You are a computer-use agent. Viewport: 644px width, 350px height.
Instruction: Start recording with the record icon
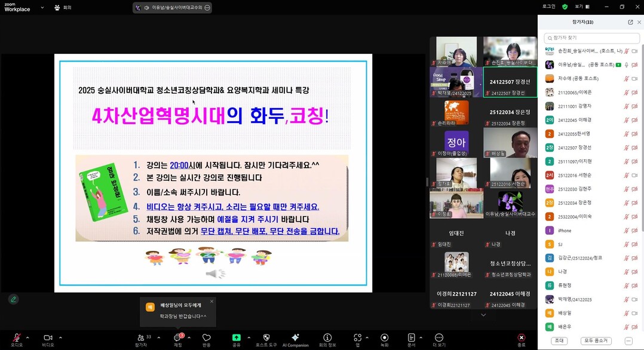point(384,337)
